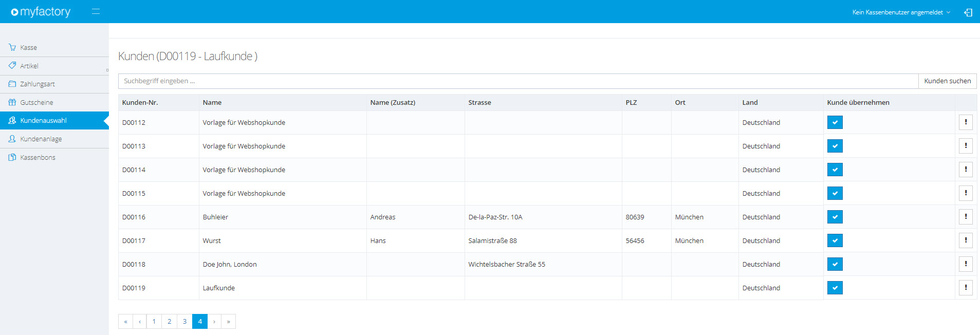Show info for Laufkunde exclamation button
This screenshot has height=335, width=980.
[x=966, y=288]
